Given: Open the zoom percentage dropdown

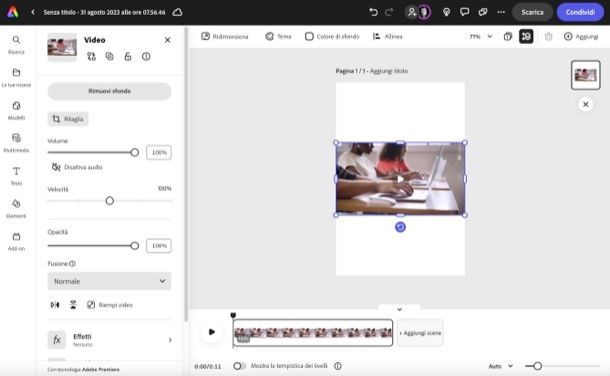Looking at the screenshot, I should click(x=480, y=37).
